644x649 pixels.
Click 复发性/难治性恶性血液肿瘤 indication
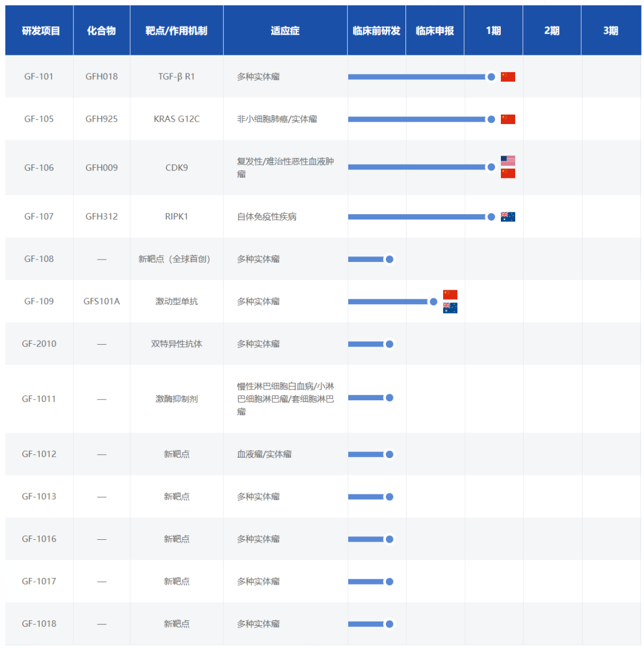pos(285,168)
